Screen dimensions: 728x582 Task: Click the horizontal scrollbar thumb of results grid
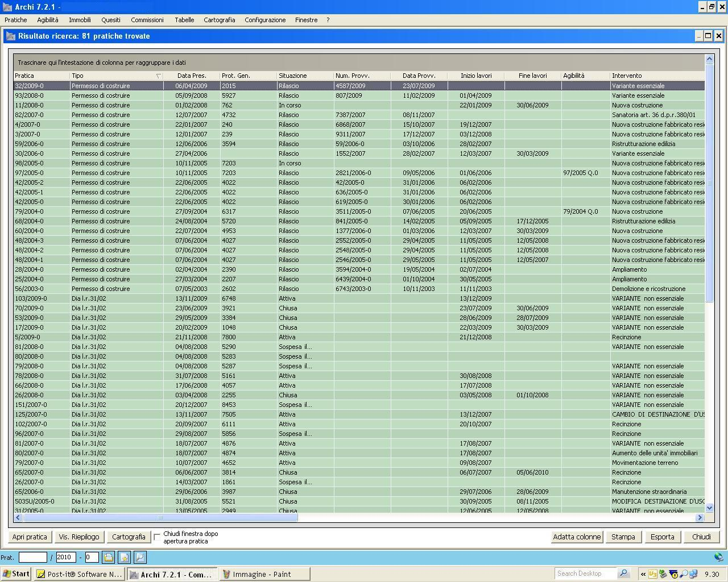(x=160, y=517)
